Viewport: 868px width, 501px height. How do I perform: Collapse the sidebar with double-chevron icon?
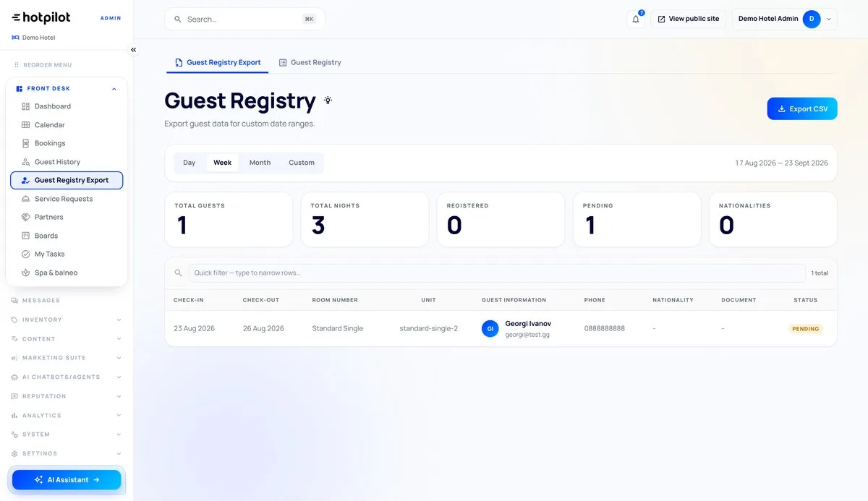pyautogui.click(x=133, y=50)
